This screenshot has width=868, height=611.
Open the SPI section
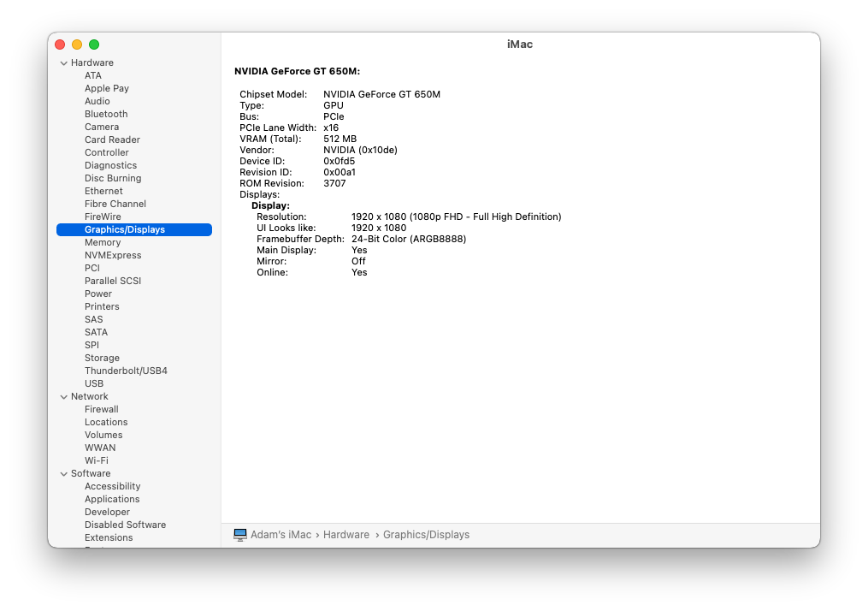(x=92, y=345)
